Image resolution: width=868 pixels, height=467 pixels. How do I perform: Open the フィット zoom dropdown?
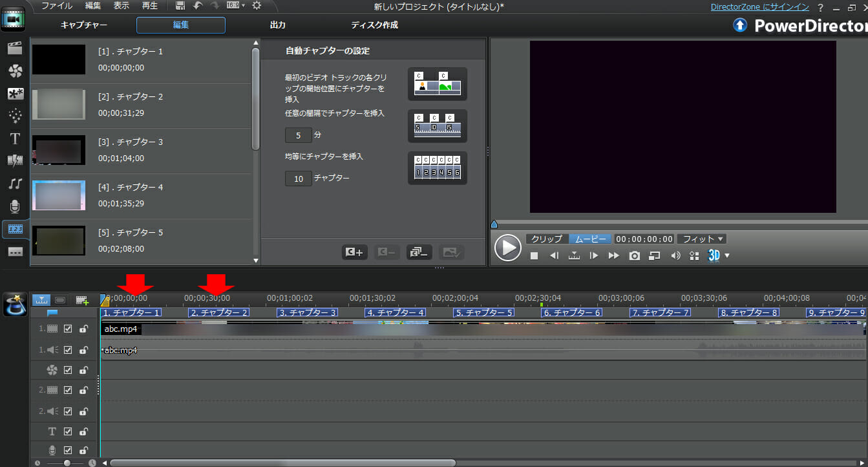[x=703, y=239]
